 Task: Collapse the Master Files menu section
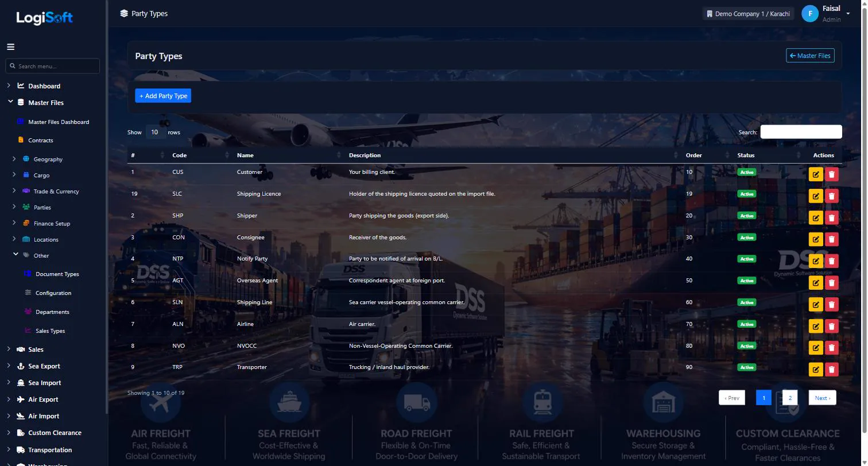10,102
